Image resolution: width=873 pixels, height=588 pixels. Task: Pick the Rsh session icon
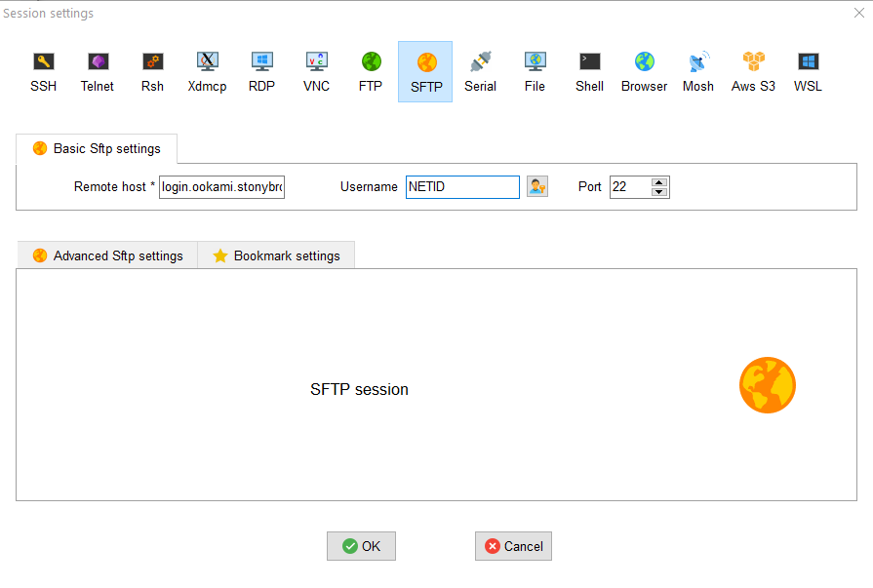pyautogui.click(x=152, y=71)
